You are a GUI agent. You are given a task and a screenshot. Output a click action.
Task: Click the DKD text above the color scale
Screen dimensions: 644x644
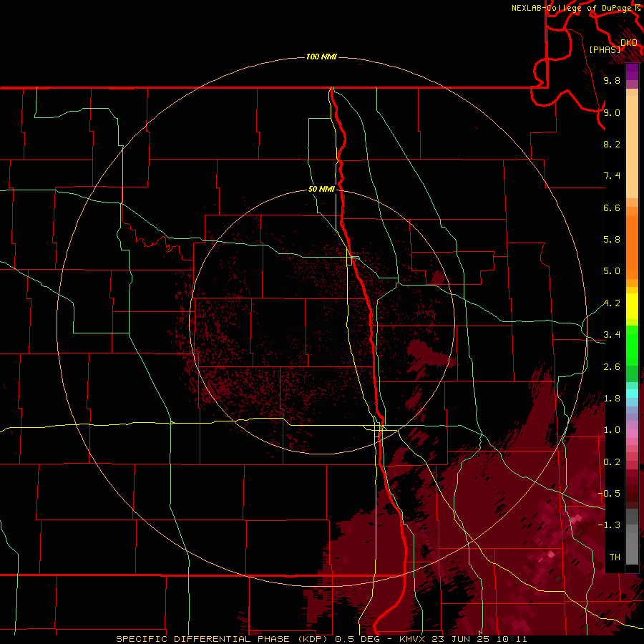click(629, 43)
